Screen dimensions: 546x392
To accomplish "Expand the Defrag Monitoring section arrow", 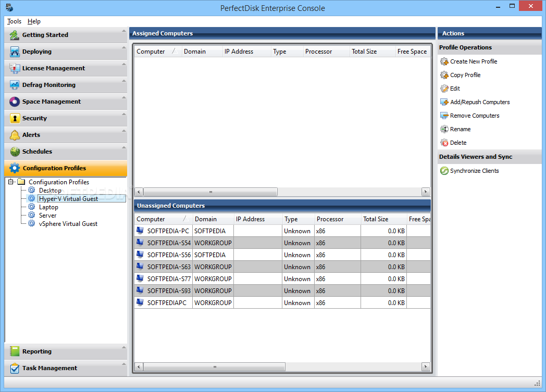I will [x=123, y=81].
